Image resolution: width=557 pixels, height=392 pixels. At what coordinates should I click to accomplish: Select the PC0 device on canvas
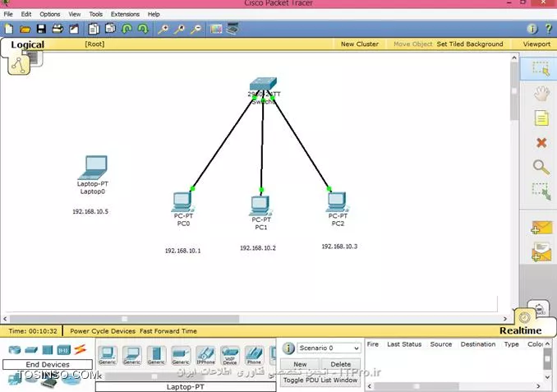click(182, 201)
